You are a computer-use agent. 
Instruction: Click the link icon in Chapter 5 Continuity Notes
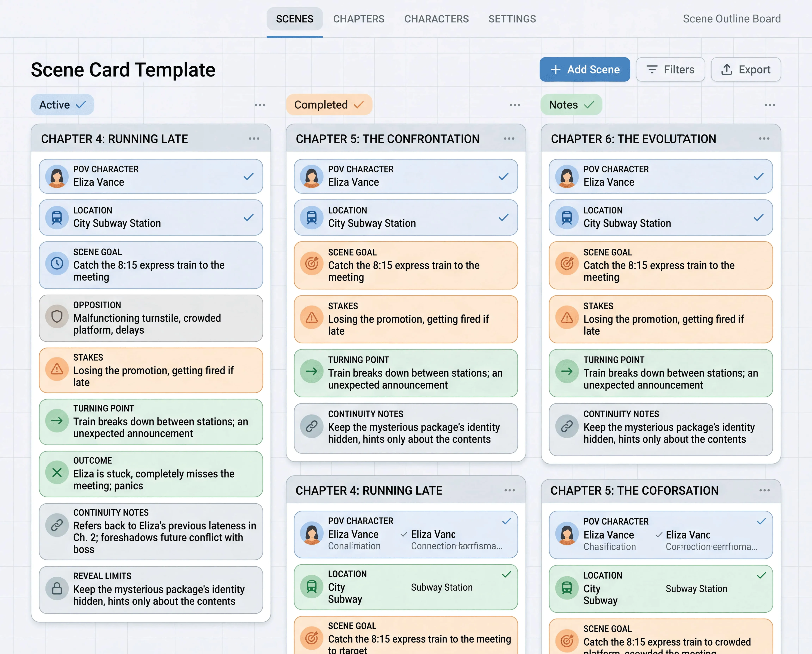pos(312,426)
